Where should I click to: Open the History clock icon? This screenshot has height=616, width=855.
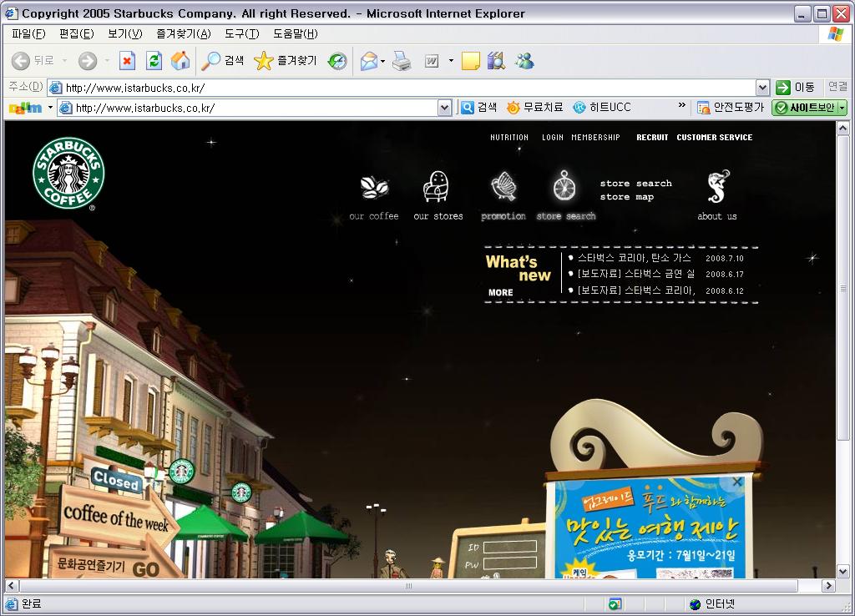click(x=337, y=60)
